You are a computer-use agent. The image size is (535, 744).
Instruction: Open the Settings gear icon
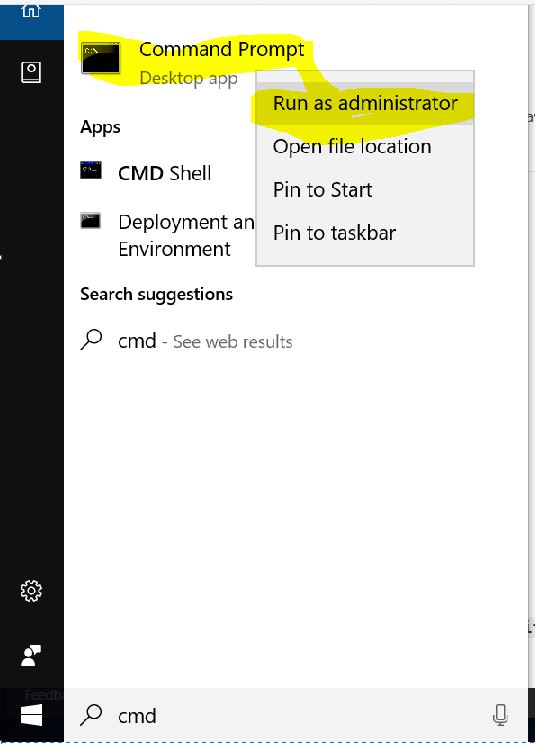pos(31,591)
